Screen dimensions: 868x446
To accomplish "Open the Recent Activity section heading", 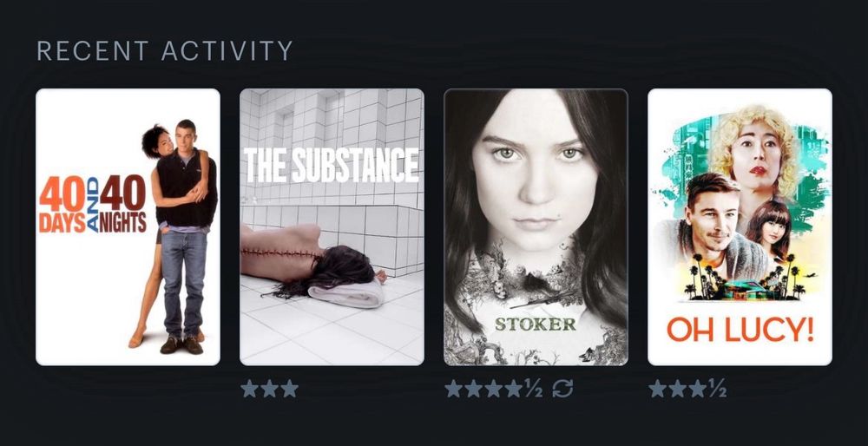I will [x=164, y=51].
